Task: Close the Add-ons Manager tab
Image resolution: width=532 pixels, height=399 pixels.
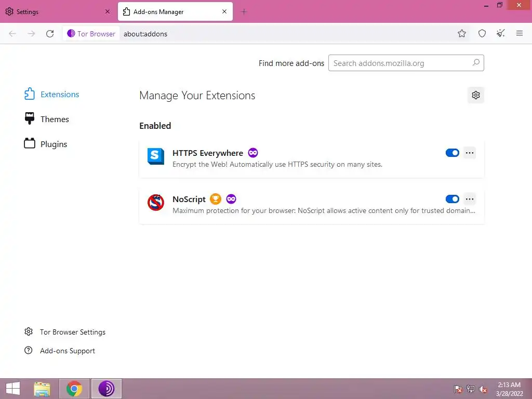Action: tap(224, 11)
